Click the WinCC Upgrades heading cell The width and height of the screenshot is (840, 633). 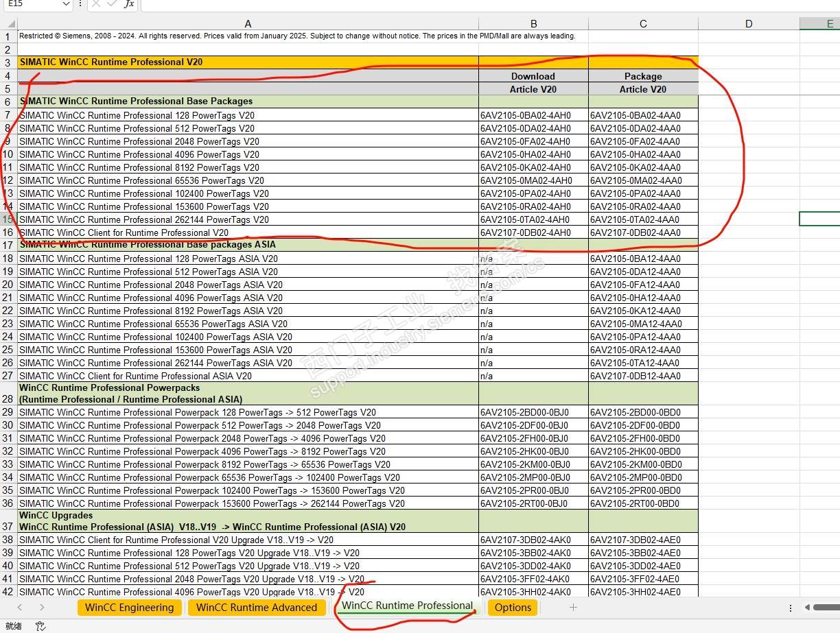coord(248,521)
